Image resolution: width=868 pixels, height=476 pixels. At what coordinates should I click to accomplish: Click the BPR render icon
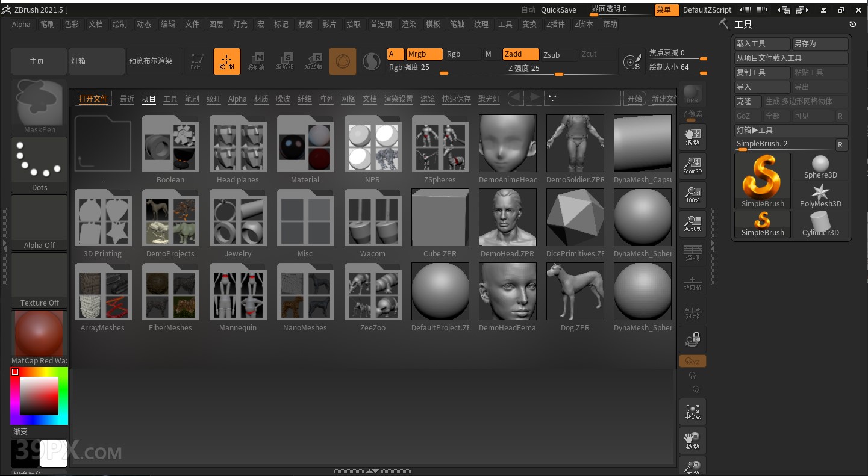pyautogui.click(x=693, y=94)
